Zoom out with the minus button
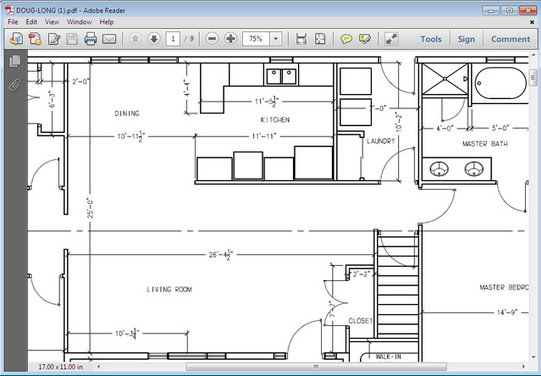This screenshot has width=541, height=376. tap(212, 38)
